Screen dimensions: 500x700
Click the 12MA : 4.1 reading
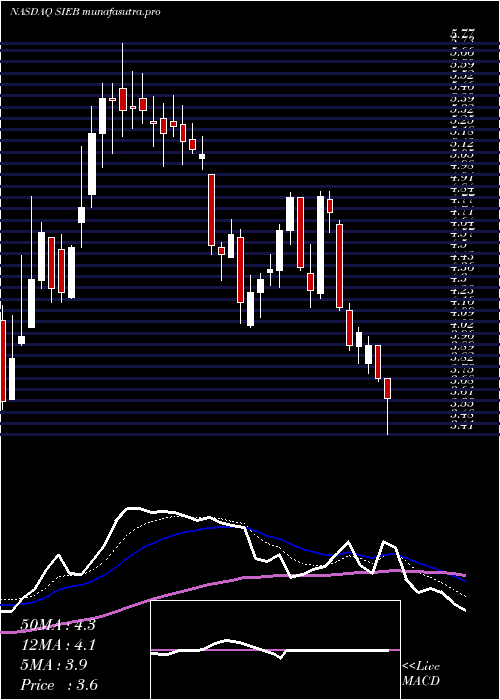[x=58, y=645]
